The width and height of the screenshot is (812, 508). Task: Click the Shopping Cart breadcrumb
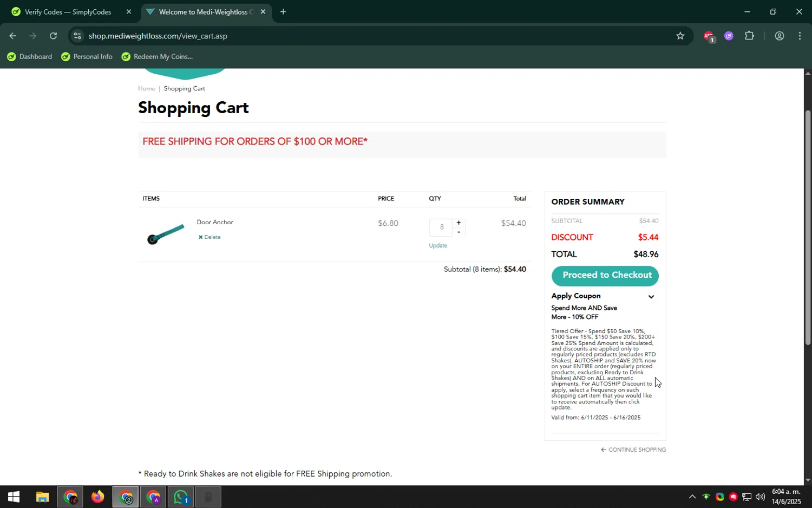[185, 88]
